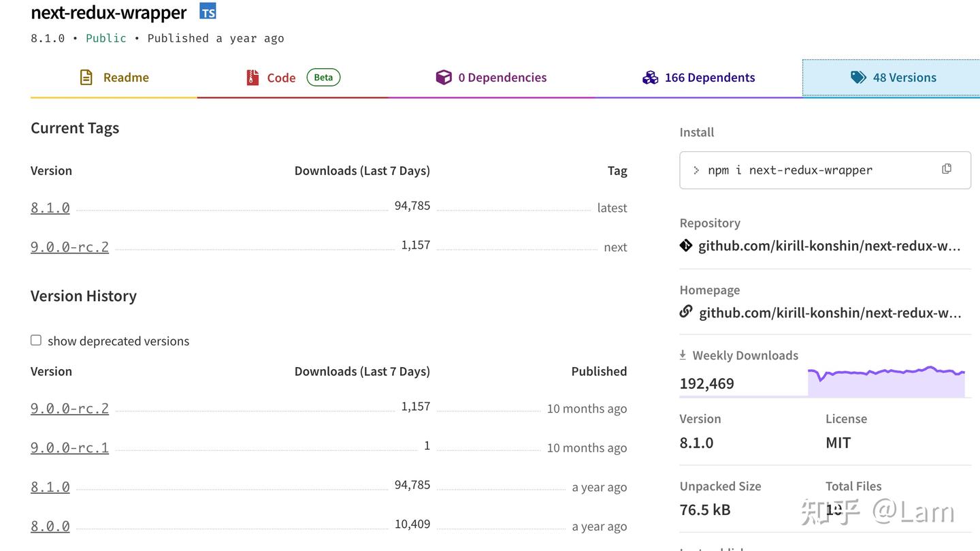Select version 8.0.0 in Version History
This screenshot has width=980, height=551.
50,526
